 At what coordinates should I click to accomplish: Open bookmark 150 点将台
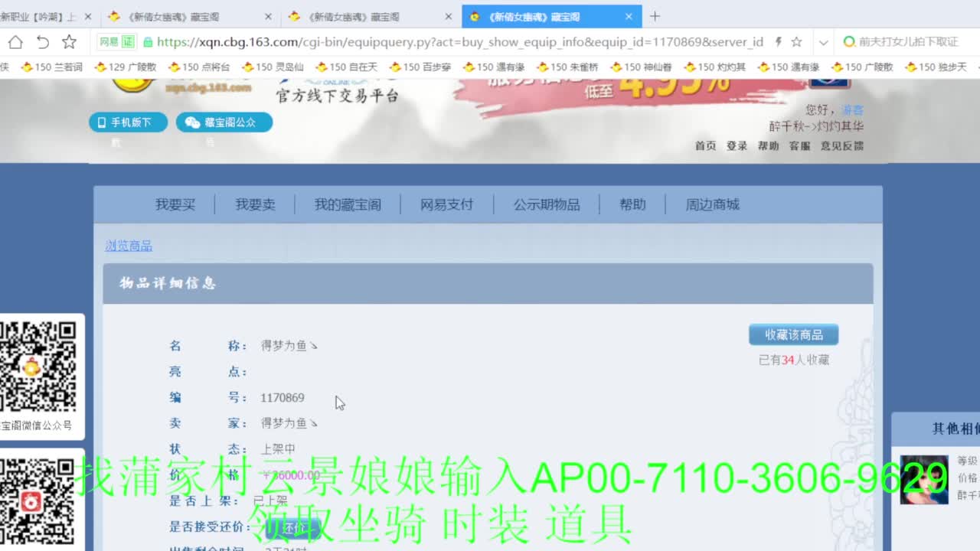(x=199, y=67)
